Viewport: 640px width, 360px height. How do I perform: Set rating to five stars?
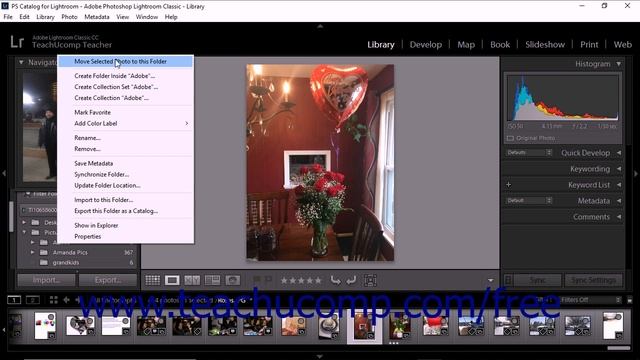(x=318, y=280)
